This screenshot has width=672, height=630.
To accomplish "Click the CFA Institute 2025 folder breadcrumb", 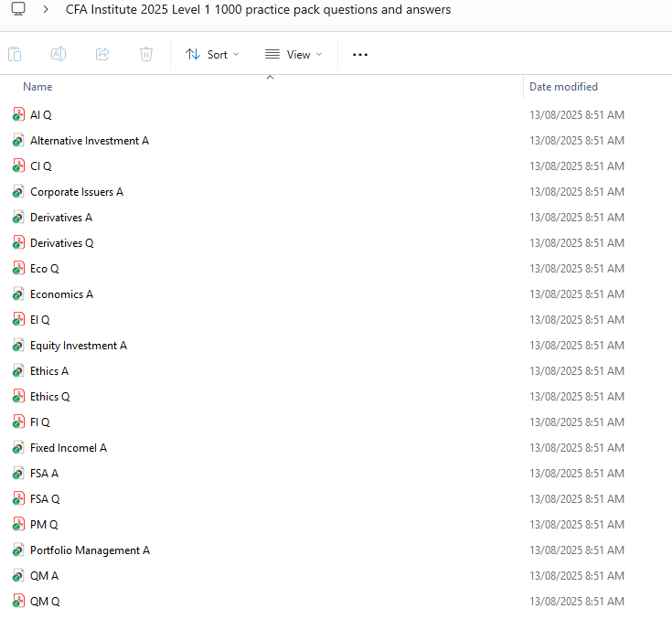I will pos(258,10).
